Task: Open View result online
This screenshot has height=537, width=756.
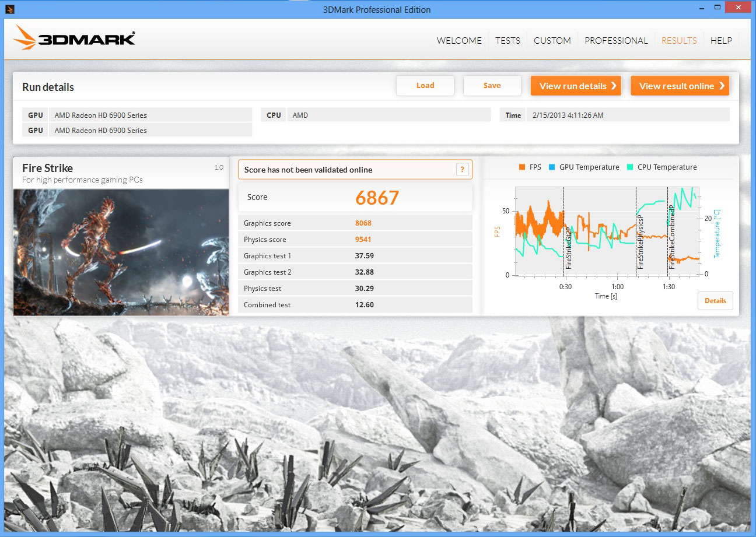Action: point(680,86)
